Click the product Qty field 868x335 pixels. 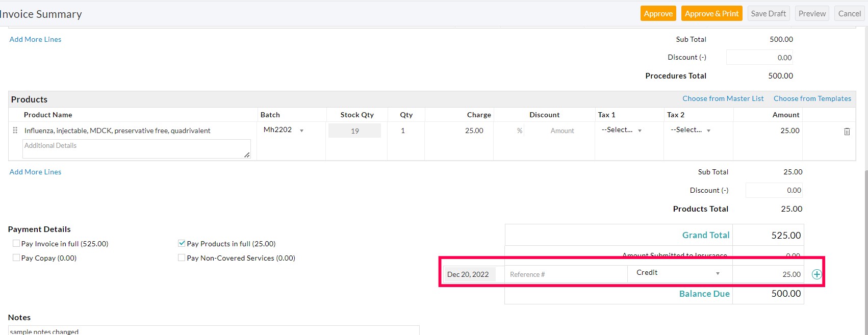point(406,131)
